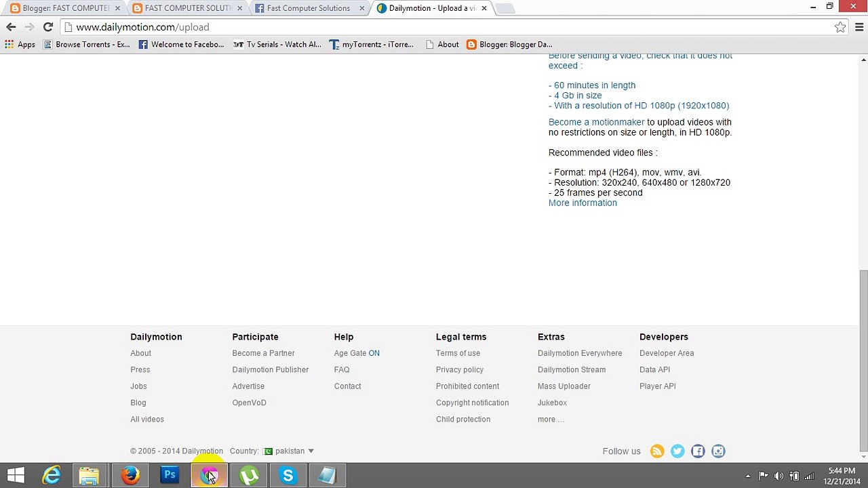Open the volume speaker icon in system tray
Viewport: 868px width, 488px height.
[778, 476]
